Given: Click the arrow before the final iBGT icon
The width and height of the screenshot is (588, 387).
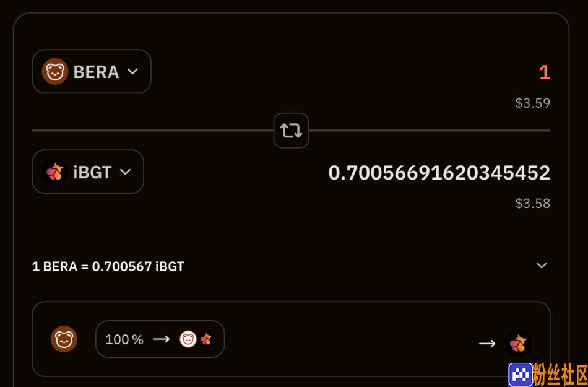Looking at the screenshot, I should [487, 343].
